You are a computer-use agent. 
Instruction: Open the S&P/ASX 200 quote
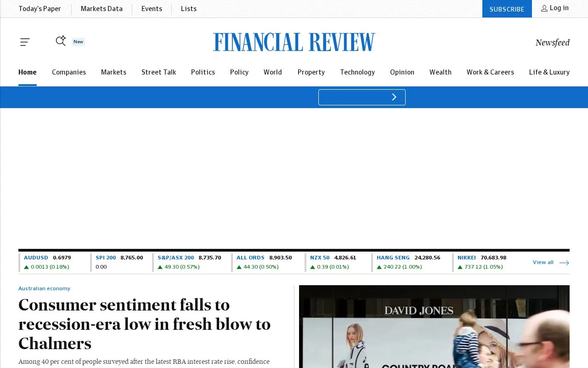pos(176,258)
